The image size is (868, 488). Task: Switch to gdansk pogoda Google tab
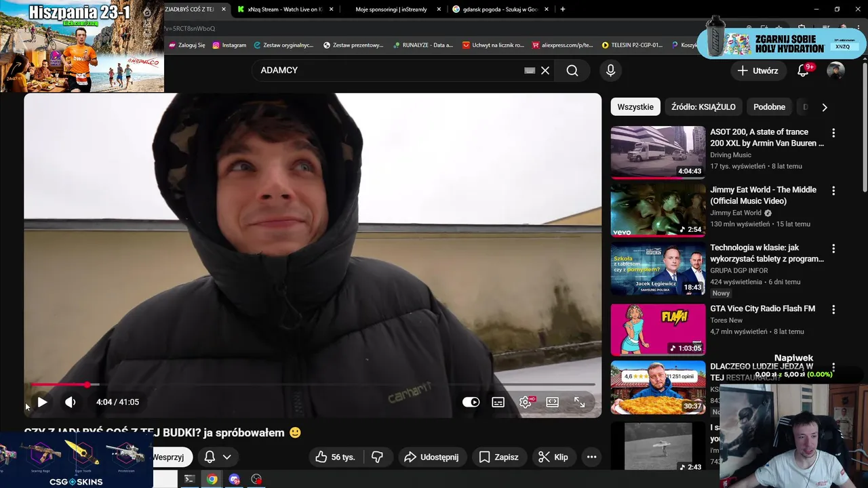coord(500,9)
